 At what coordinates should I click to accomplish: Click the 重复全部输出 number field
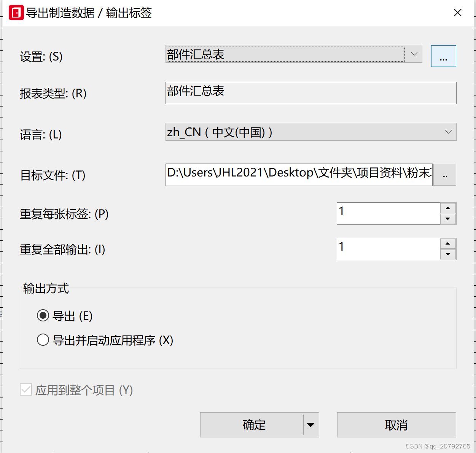pyautogui.click(x=388, y=249)
